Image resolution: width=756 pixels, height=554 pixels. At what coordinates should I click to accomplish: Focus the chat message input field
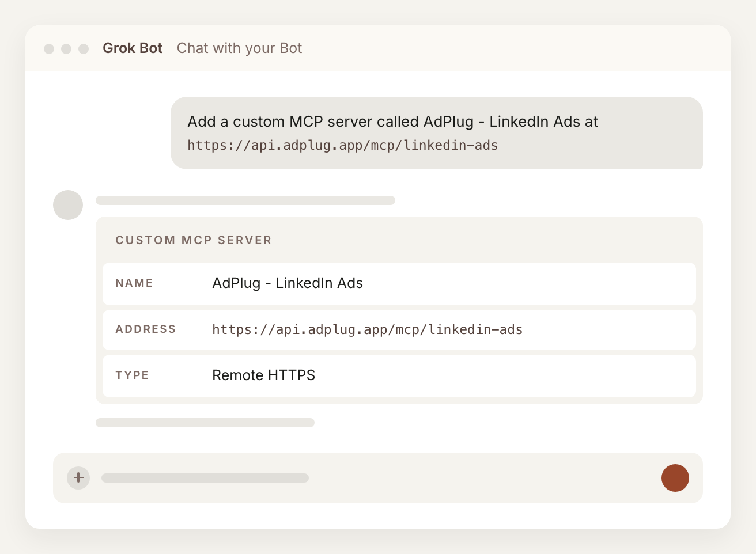378,478
